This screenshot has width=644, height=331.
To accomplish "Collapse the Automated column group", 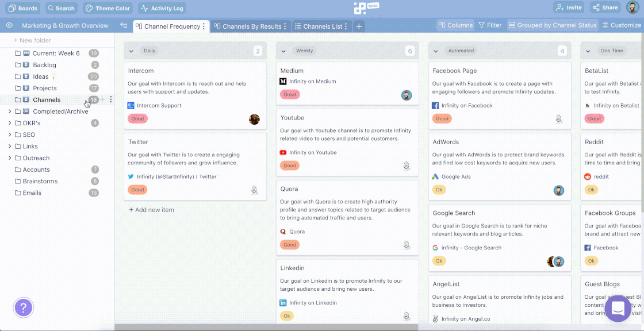I will 436,51.
